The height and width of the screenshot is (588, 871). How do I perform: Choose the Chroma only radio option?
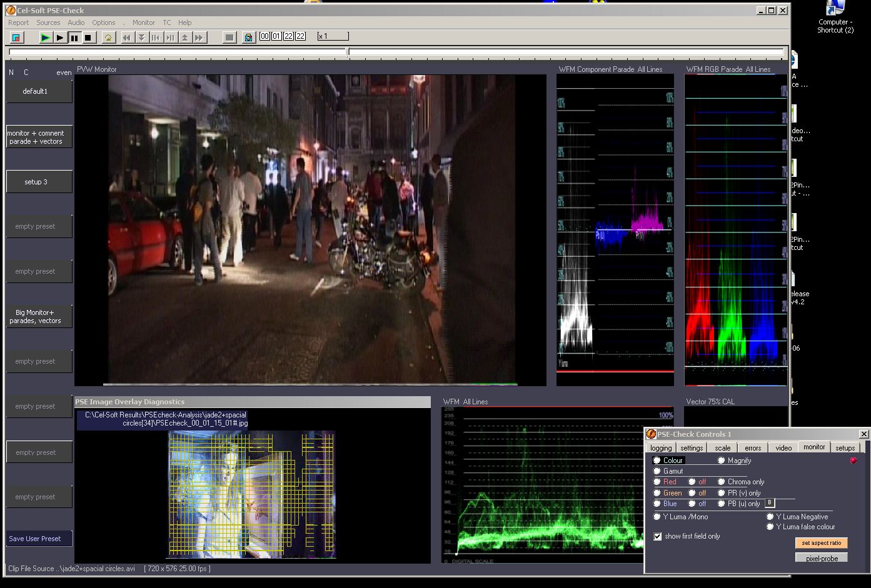coord(722,482)
